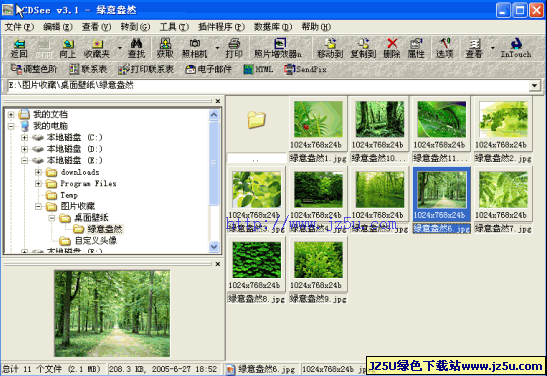Open the 收藏夹 (Favorites) toolbar icon
547x376 pixels.
coord(97,48)
